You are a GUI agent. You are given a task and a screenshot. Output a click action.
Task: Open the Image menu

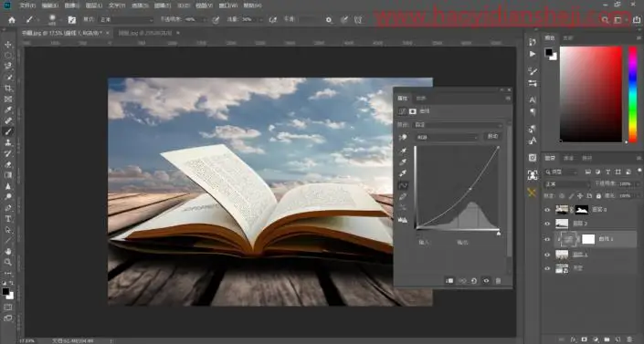coord(71,5)
